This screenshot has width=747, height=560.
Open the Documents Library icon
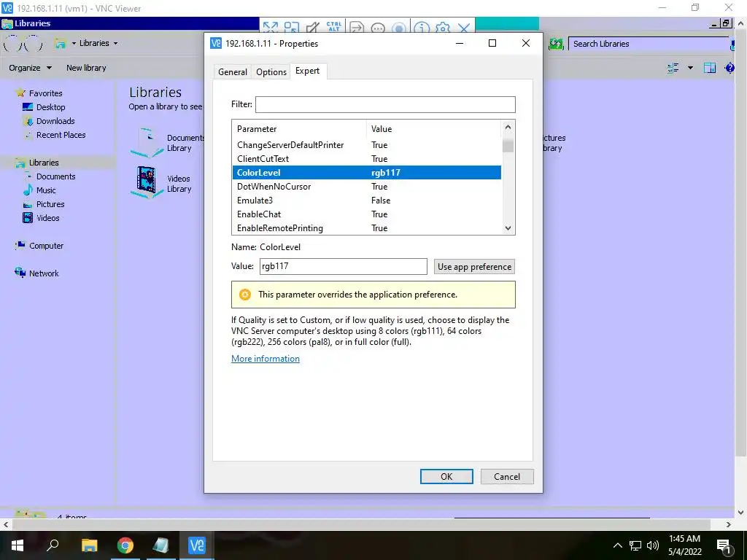[147, 142]
